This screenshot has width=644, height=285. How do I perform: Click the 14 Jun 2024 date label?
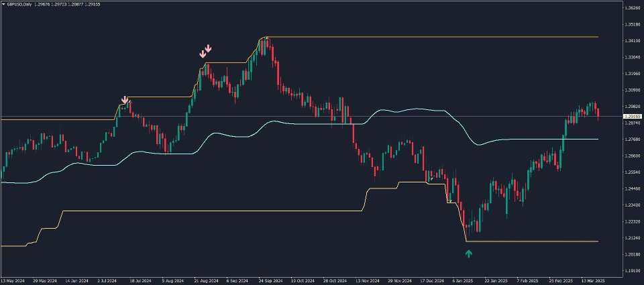(x=77, y=281)
